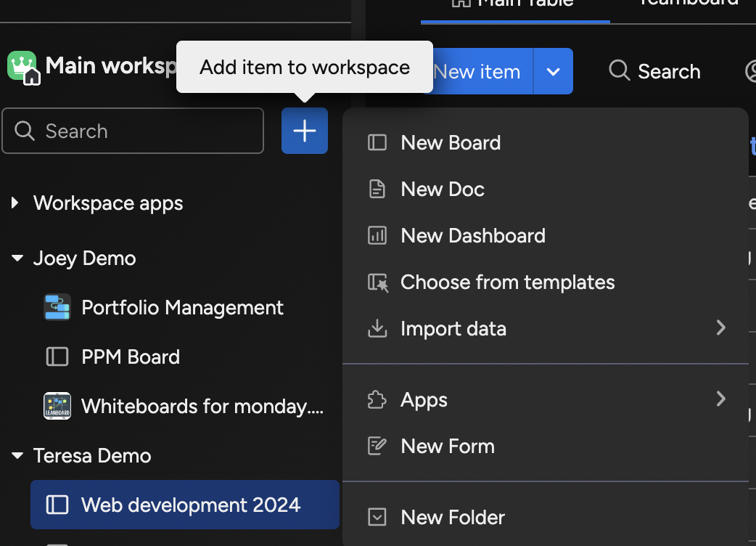Collapse the Teresa Demo group
Screen dimensions: 756x546
tap(17, 456)
